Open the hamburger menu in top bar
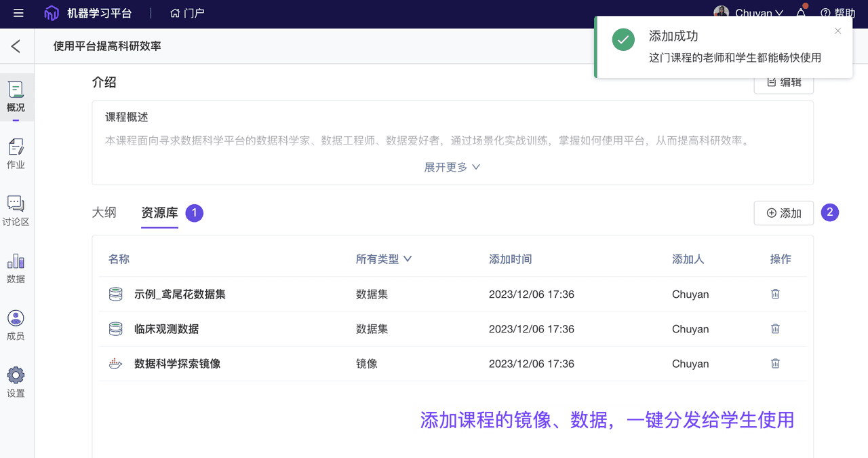868x458 pixels. point(18,13)
